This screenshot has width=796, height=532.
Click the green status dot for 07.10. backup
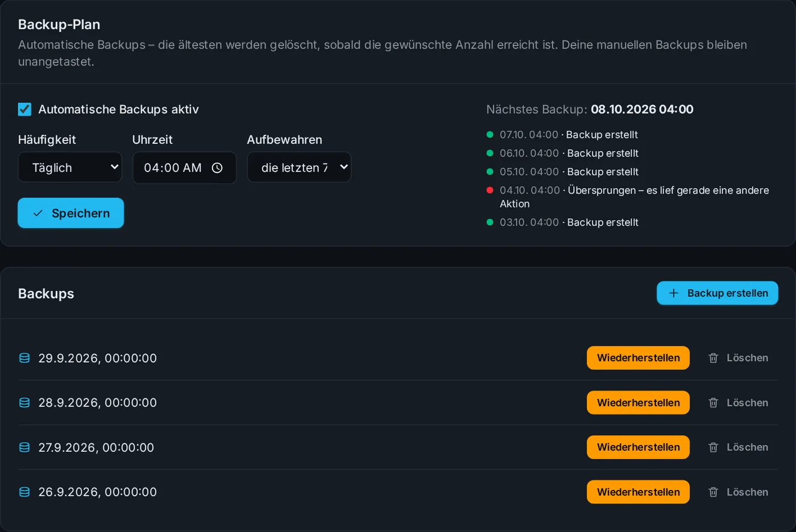pyautogui.click(x=490, y=135)
